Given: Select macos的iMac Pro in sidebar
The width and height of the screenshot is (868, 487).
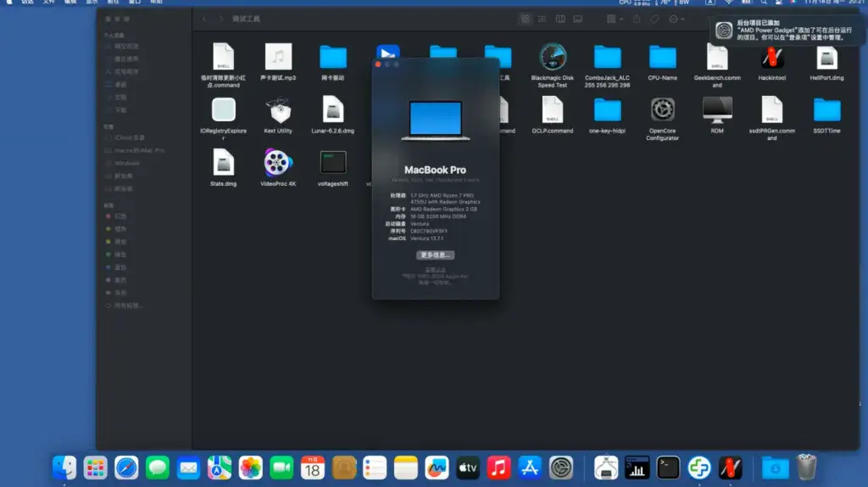Looking at the screenshot, I should 139,150.
